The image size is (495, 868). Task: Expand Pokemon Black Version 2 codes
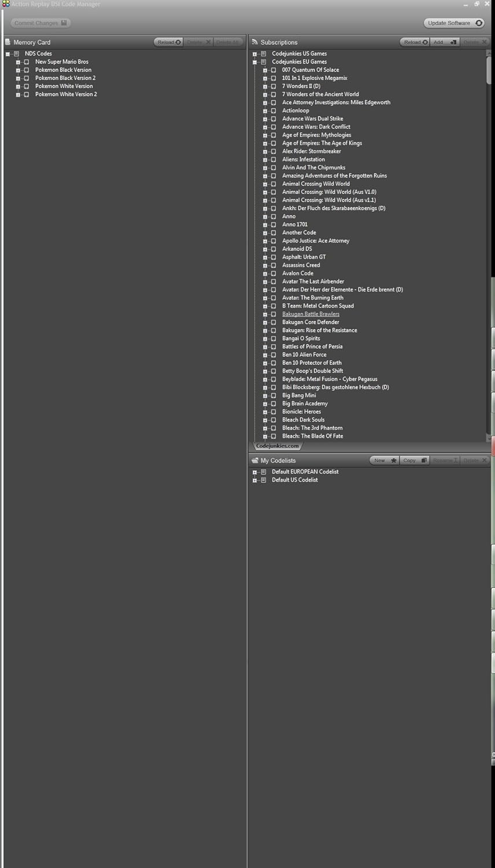(18, 78)
